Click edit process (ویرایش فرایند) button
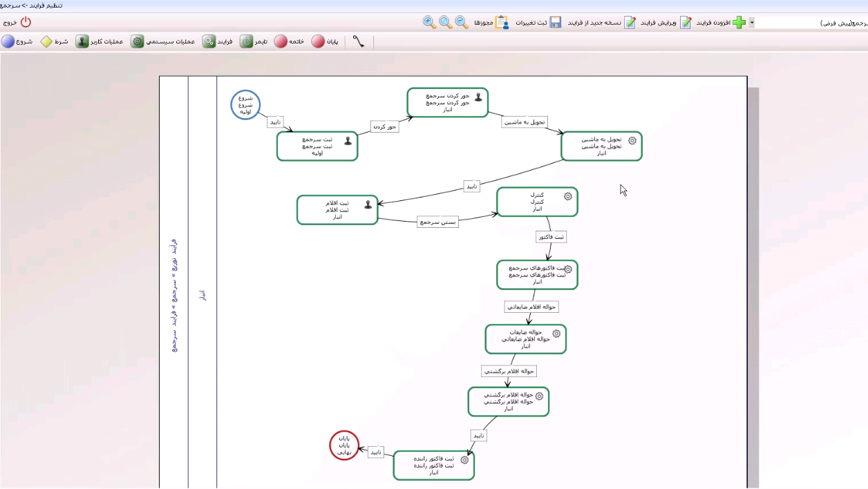The image size is (868, 489). tap(686, 23)
